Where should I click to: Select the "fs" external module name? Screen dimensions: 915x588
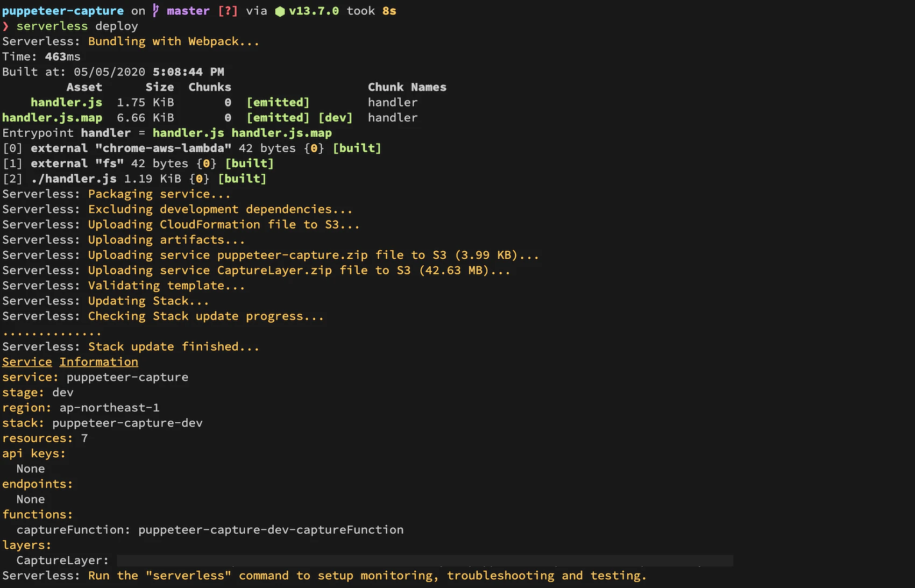tap(110, 164)
